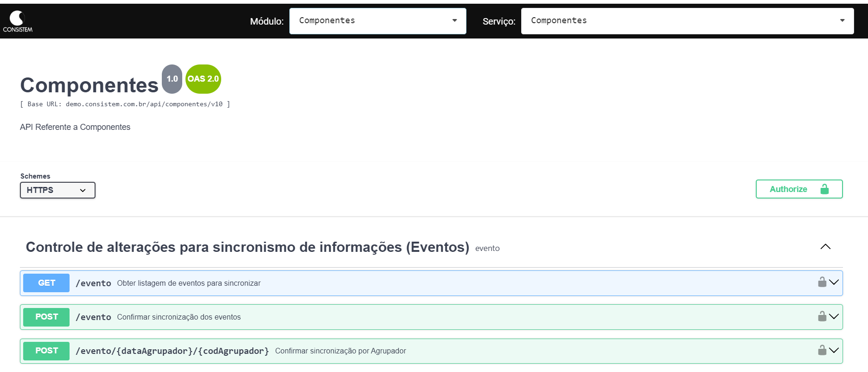This screenshot has width=868, height=372.
Task: Open the Módulo dropdown
Action: point(377,21)
